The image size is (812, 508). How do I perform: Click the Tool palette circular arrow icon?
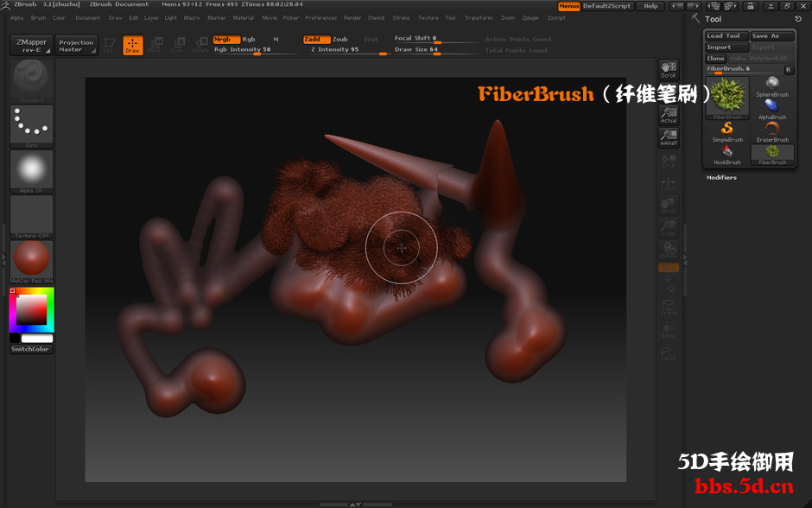798,19
